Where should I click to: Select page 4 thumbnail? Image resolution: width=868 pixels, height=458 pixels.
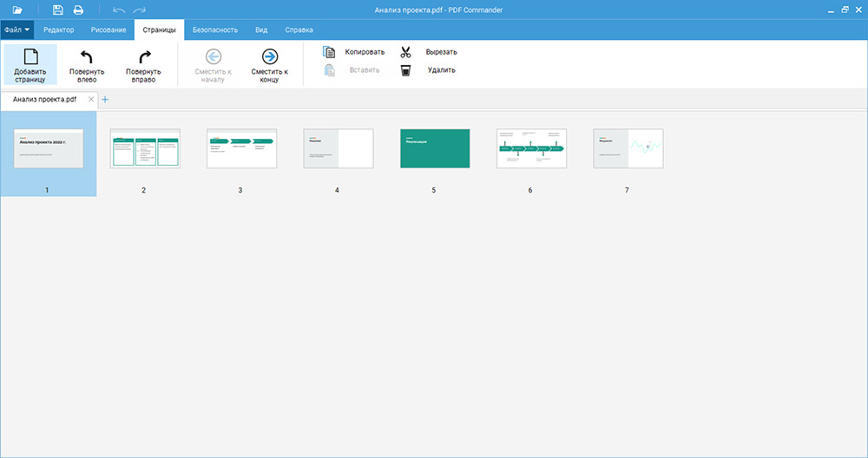point(339,149)
